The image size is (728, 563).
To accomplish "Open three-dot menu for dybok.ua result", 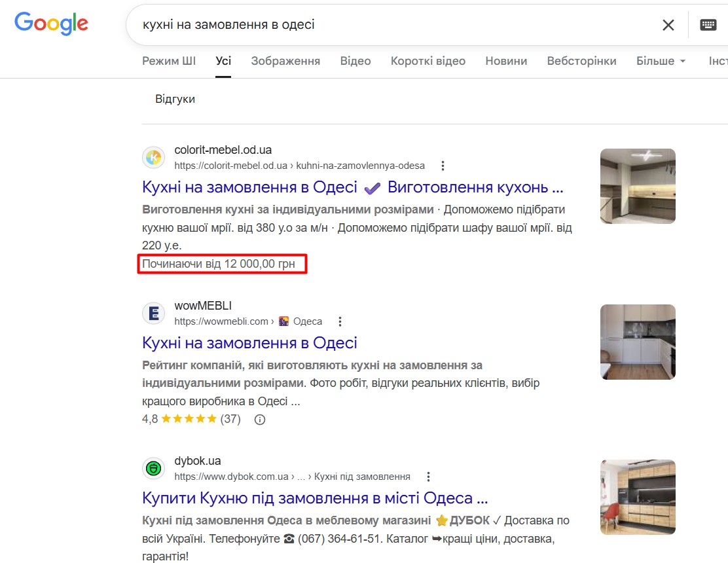I will [x=428, y=477].
